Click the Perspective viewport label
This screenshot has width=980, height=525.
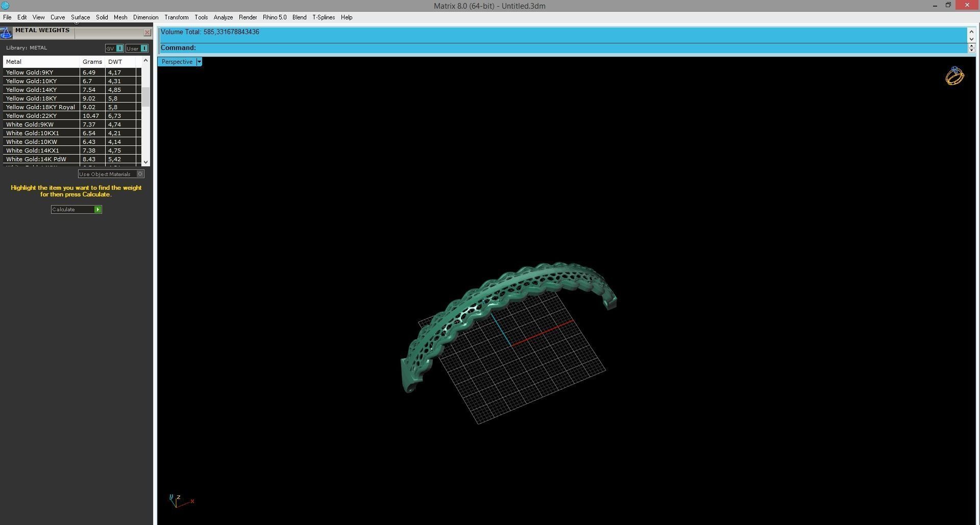[177, 62]
